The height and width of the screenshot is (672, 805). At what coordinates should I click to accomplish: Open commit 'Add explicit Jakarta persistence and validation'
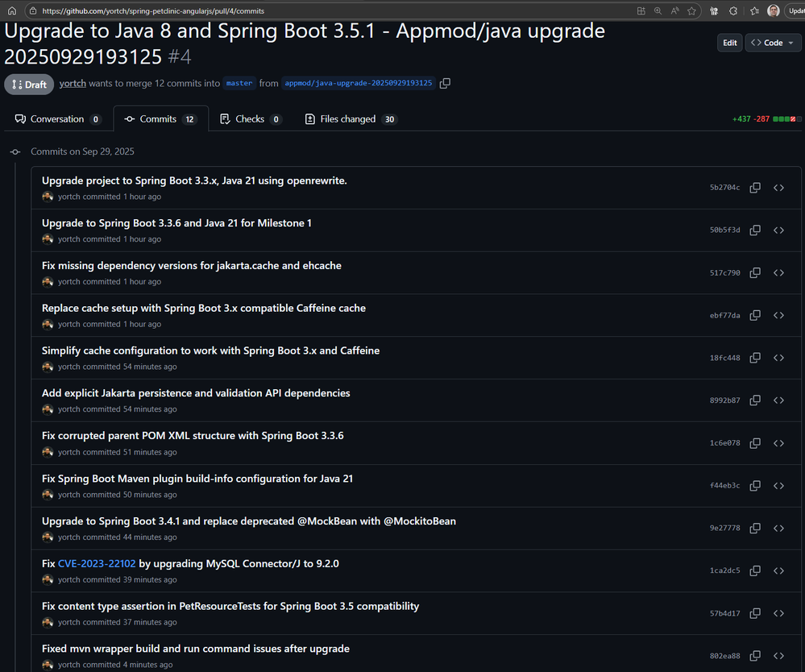[x=196, y=393]
